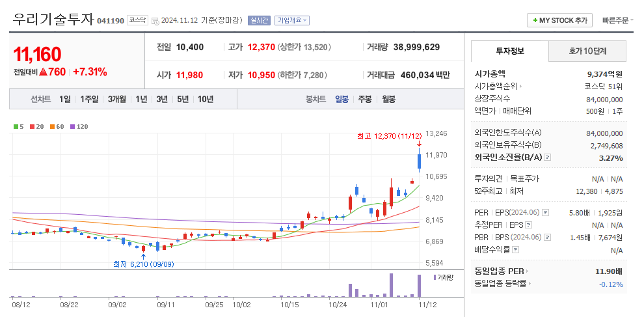Click the 거래량 value 38,999,629

(416, 47)
